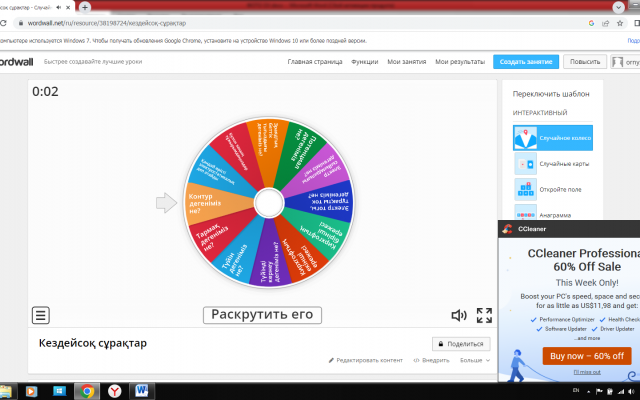
Task: Go to Главная страница menu item
Action: click(x=315, y=61)
